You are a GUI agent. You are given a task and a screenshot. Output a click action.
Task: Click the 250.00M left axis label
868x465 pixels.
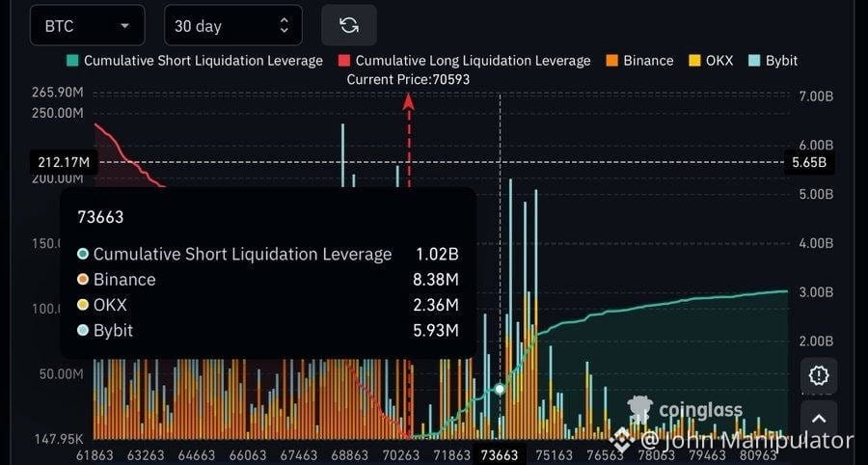pyautogui.click(x=58, y=113)
